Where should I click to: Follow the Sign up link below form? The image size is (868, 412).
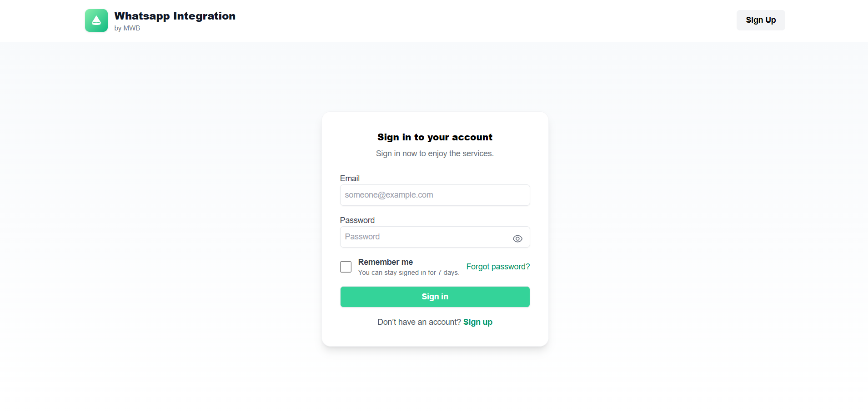(x=477, y=322)
